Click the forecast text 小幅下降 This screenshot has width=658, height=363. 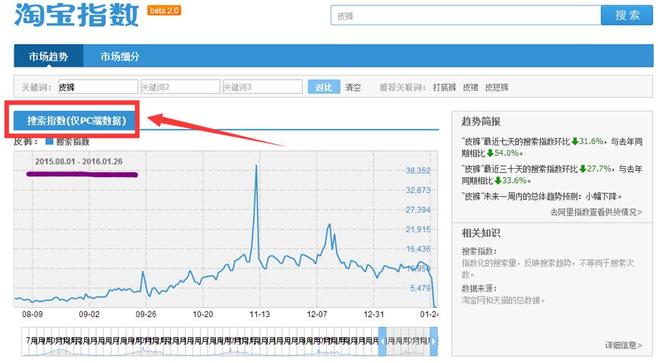click(602, 196)
